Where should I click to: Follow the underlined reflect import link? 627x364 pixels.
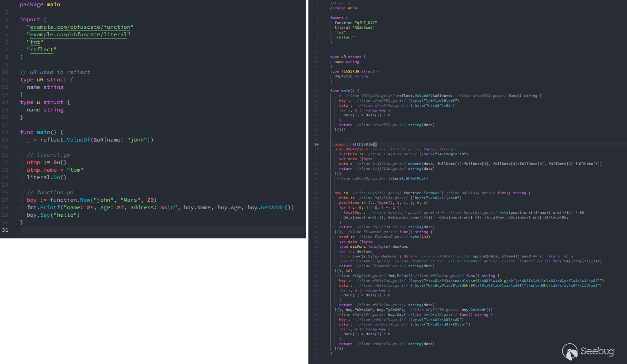[41, 49]
